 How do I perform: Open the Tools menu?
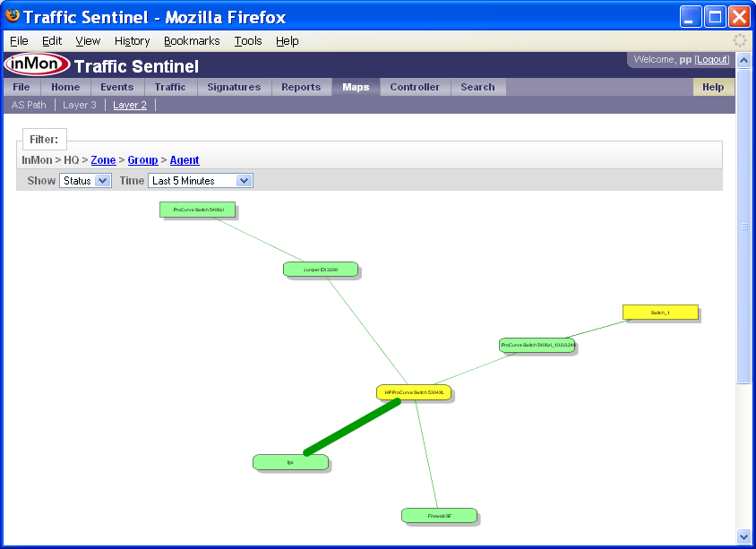point(248,41)
